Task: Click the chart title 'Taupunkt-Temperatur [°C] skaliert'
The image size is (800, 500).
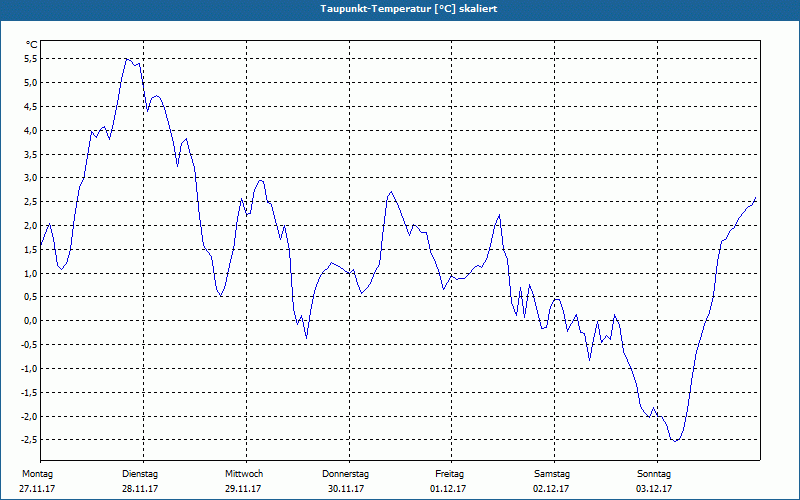Action: [409, 9]
